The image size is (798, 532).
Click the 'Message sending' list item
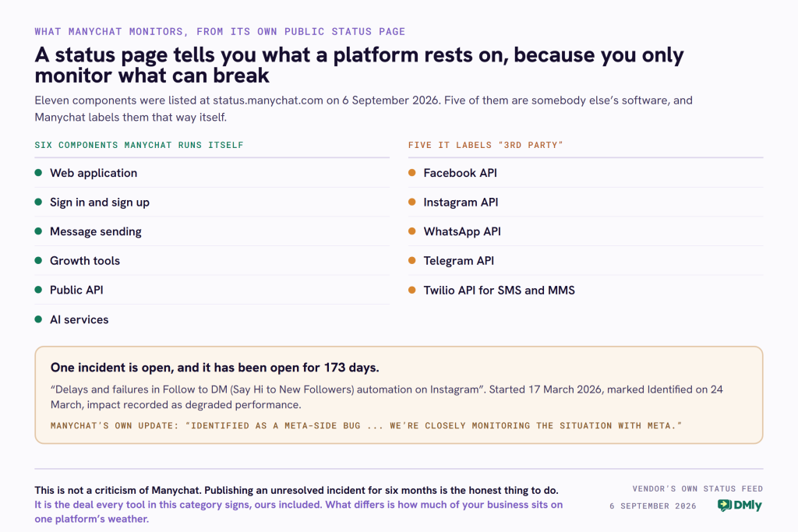tap(212, 231)
